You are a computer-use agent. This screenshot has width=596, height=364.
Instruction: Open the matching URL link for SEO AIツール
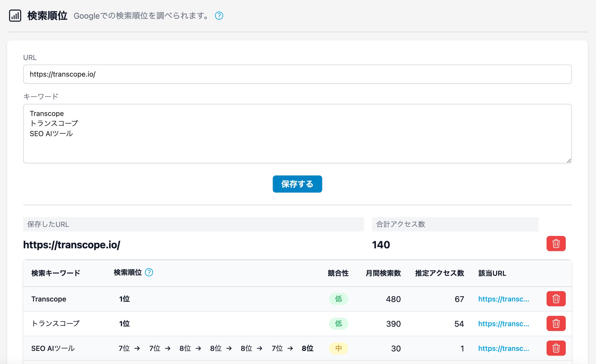(x=503, y=348)
